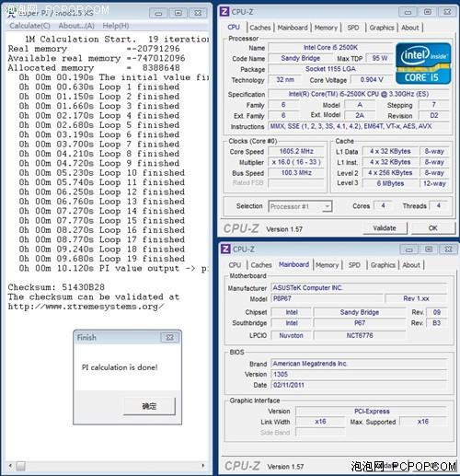Click the Super PI window title icon
The height and width of the screenshot is (476, 460).
(11, 12)
